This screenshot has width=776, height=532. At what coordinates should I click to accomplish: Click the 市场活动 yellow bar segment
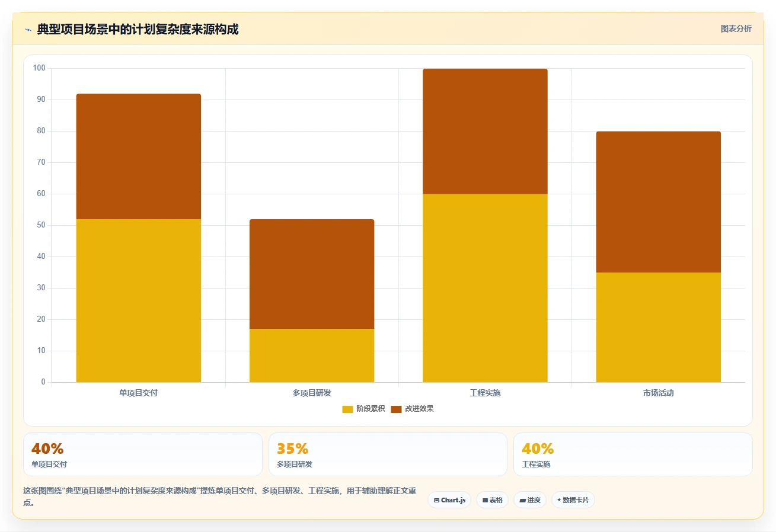click(658, 327)
